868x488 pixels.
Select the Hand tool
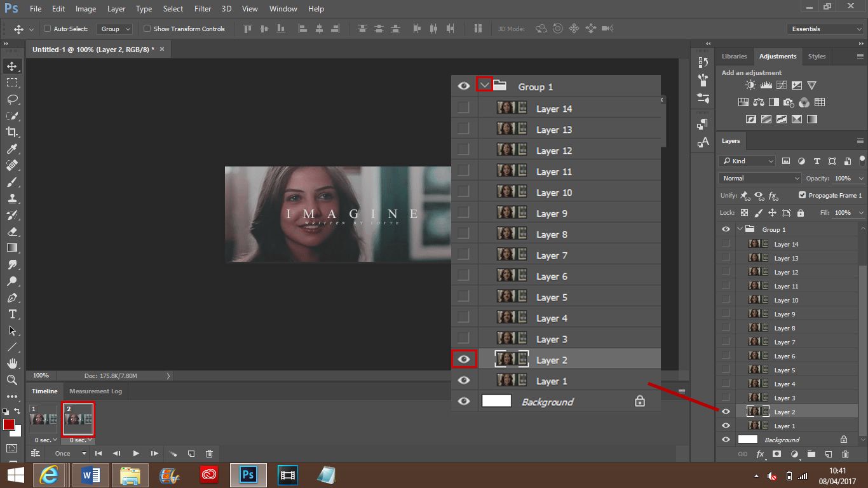click(x=12, y=363)
